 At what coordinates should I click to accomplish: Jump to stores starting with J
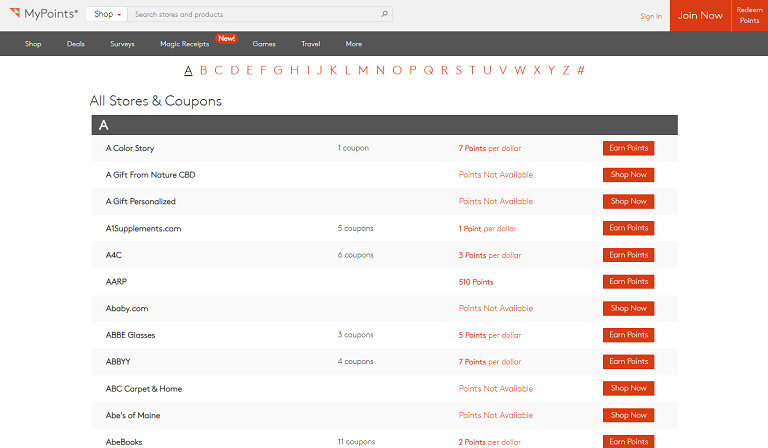pos(319,71)
